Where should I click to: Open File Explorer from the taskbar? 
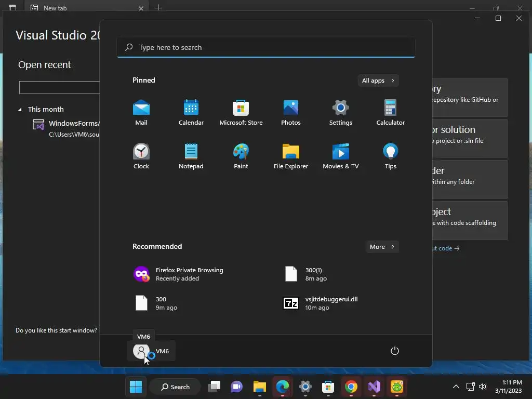coord(260,387)
